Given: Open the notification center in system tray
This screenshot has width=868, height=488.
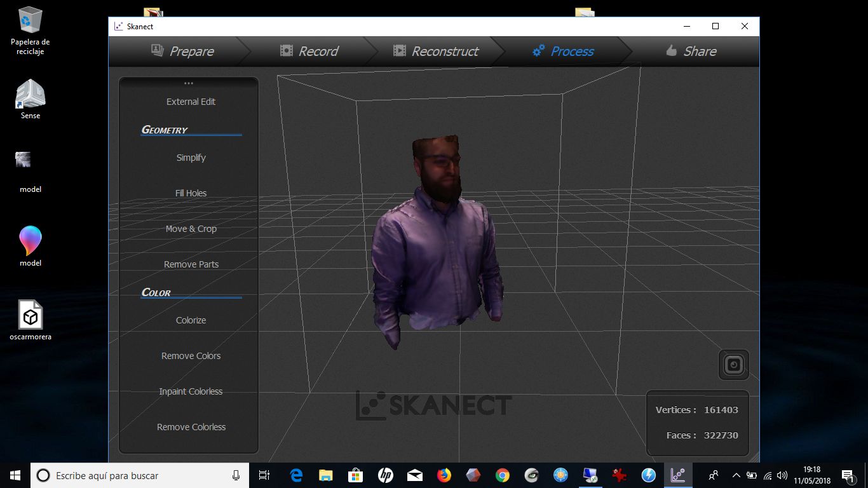Looking at the screenshot, I should click(x=847, y=475).
